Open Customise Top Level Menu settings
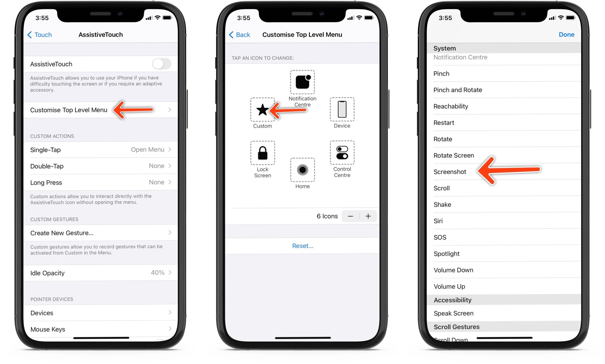The image size is (605, 364). (x=69, y=109)
